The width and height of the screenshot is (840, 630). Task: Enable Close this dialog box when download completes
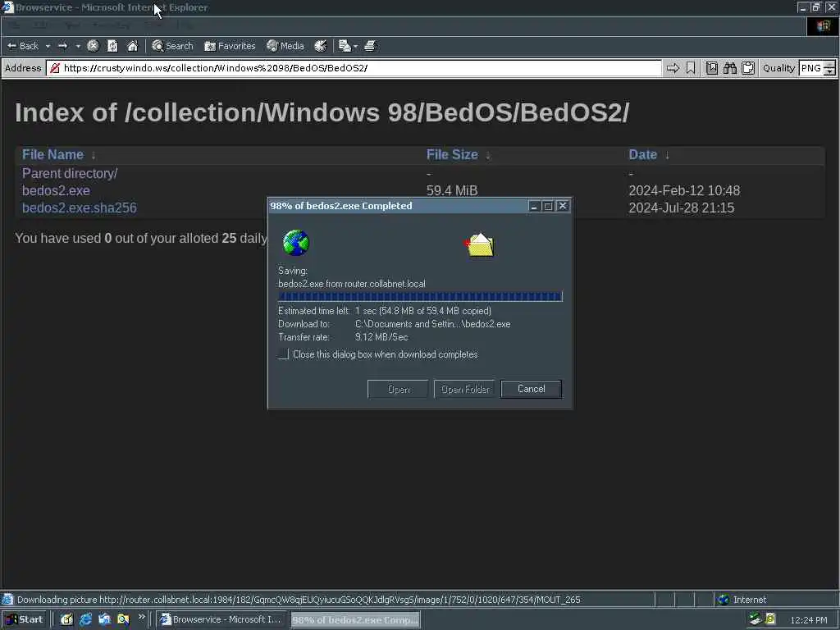(283, 354)
